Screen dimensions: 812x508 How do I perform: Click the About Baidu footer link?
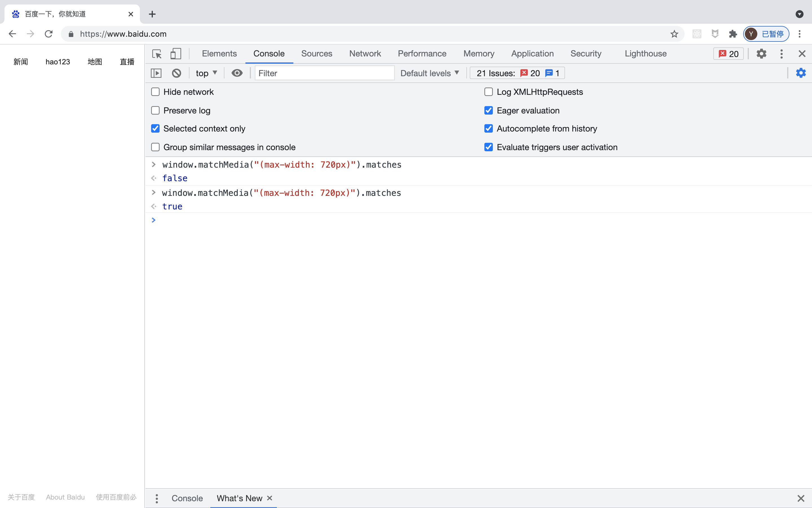coord(65,497)
